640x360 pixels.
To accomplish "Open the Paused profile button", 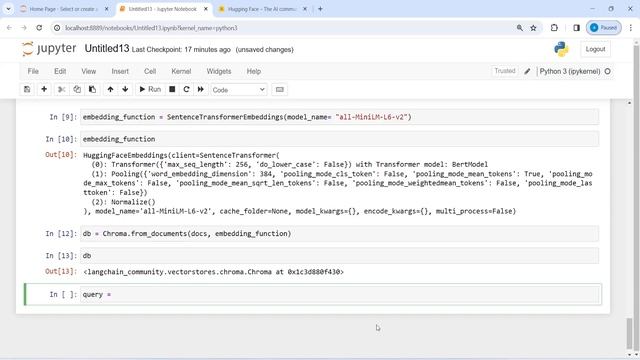I will click(604, 28).
